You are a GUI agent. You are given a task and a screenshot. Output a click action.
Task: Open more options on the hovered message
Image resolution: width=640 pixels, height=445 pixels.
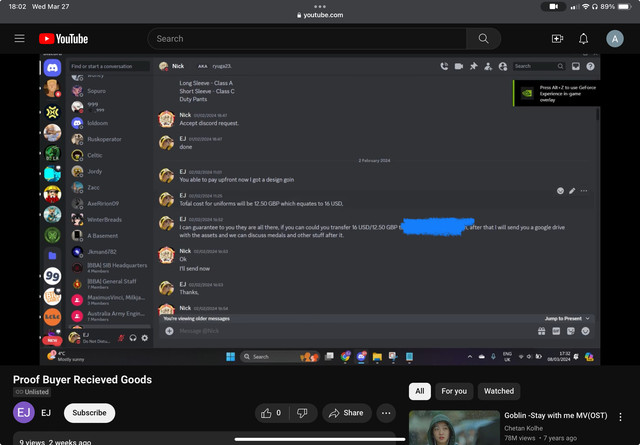click(x=584, y=191)
